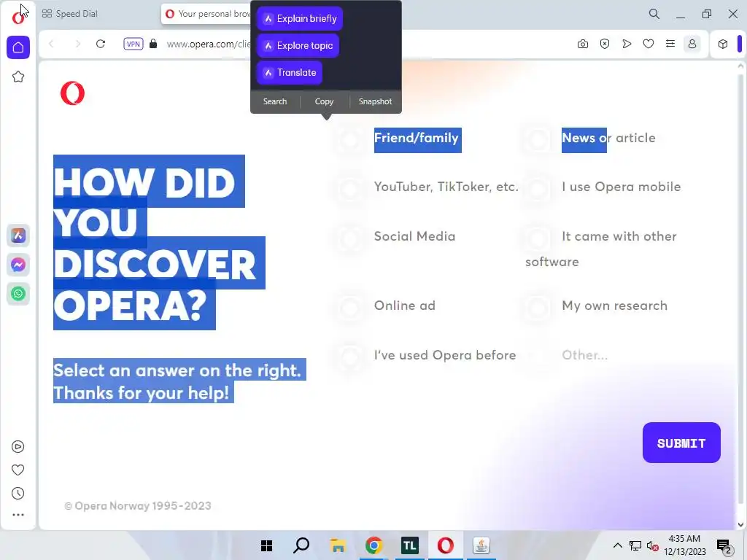Select the Social Media option
747x560 pixels.
pos(350,238)
